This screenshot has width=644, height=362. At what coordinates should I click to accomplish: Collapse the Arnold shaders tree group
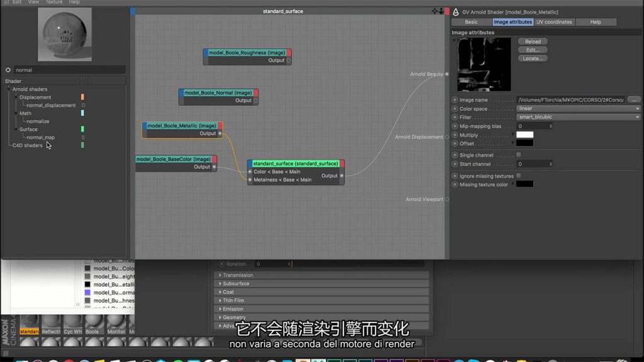tap(9, 89)
